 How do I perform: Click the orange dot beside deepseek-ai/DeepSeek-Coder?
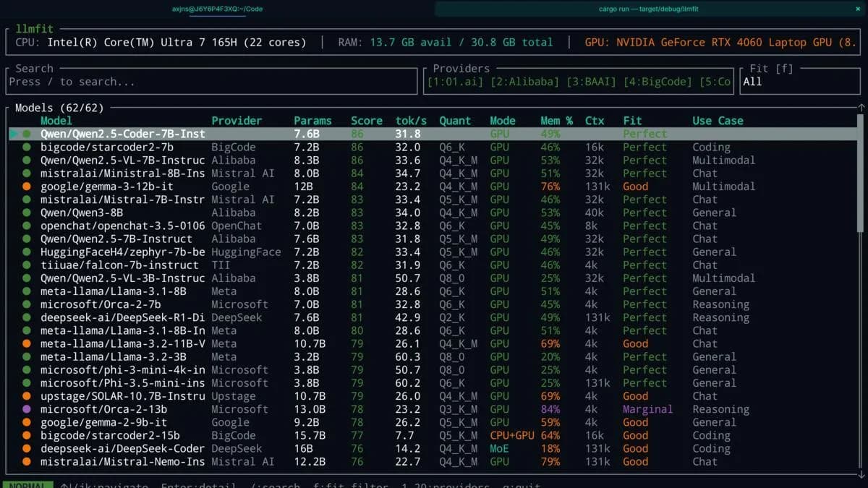tap(27, 449)
